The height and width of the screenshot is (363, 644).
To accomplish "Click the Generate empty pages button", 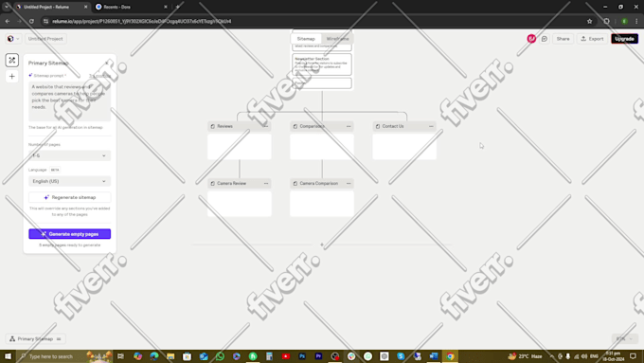I will point(69,234).
